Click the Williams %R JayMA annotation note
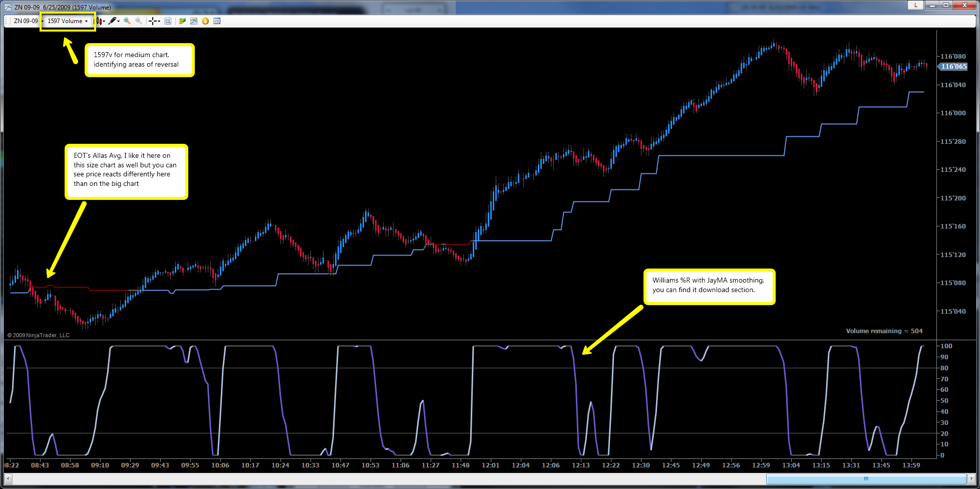Screen dimensions: 980x489 point(710,287)
